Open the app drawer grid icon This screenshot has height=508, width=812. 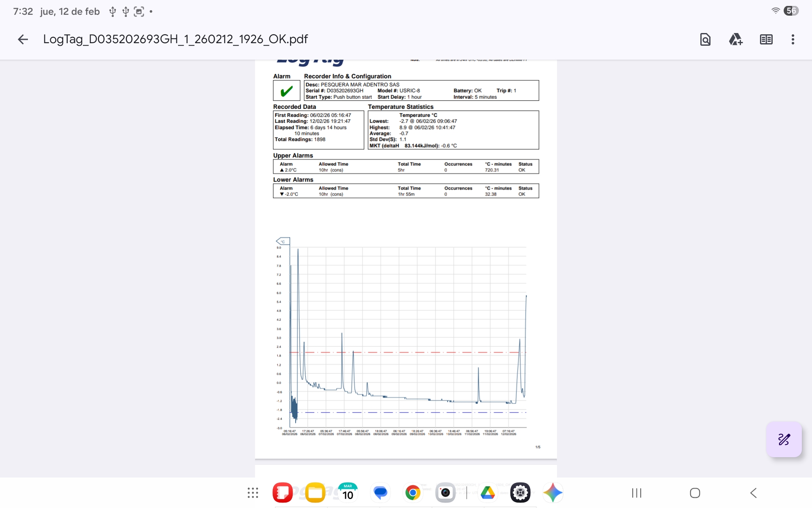(253, 493)
